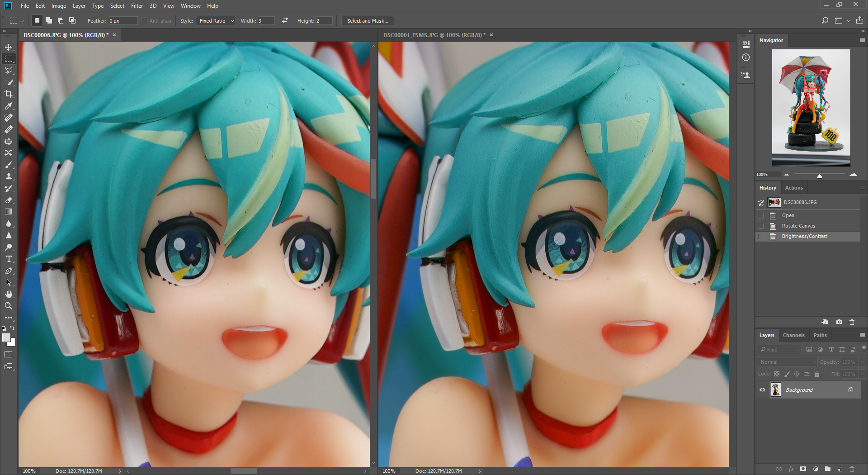Select the Horizontal Type tool
Image resolution: width=868 pixels, height=475 pixels.
(9, 259)
